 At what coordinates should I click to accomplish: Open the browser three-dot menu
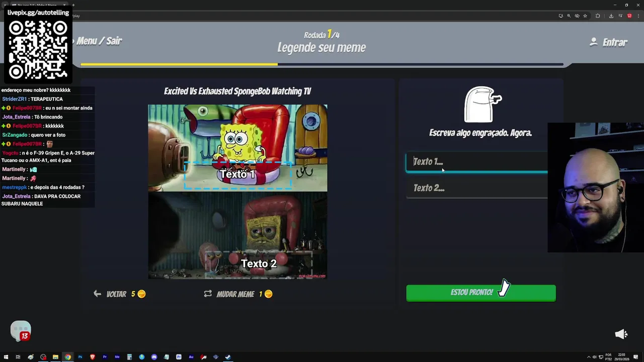[638, 16]
